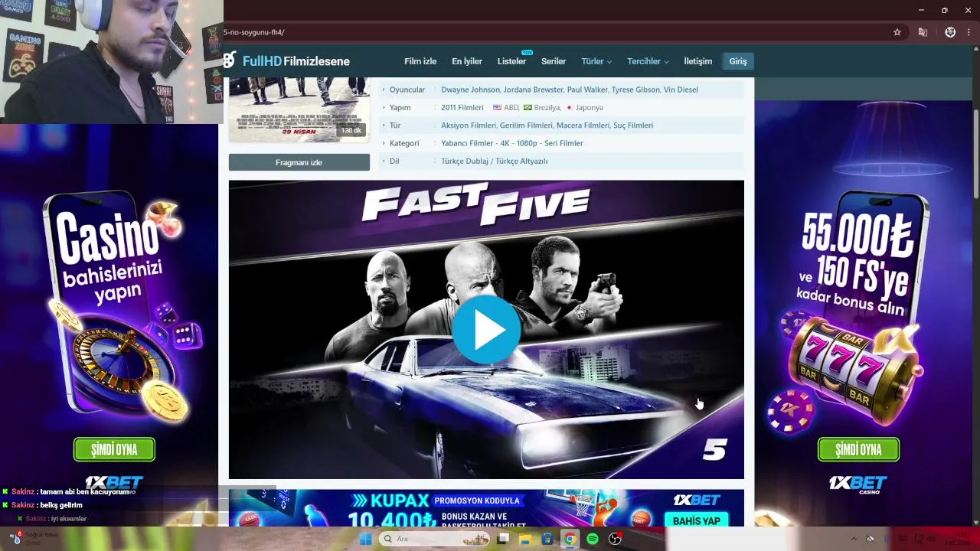The height and width of the screenshot is (551, 980).
Task: Open the 2011 Filmleri link
Action: [462, 108]
